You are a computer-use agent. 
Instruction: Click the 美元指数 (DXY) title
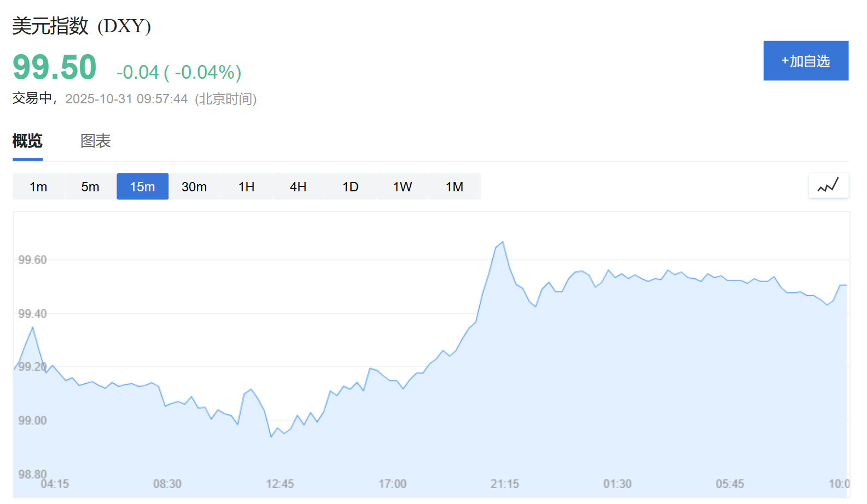click(82, 26)
